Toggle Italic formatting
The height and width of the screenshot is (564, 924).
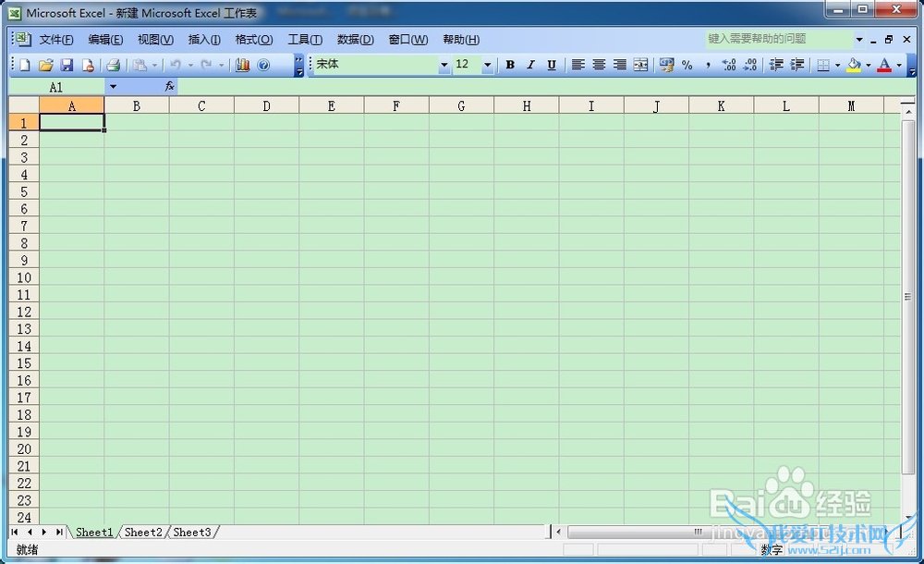tap(530, 65)
